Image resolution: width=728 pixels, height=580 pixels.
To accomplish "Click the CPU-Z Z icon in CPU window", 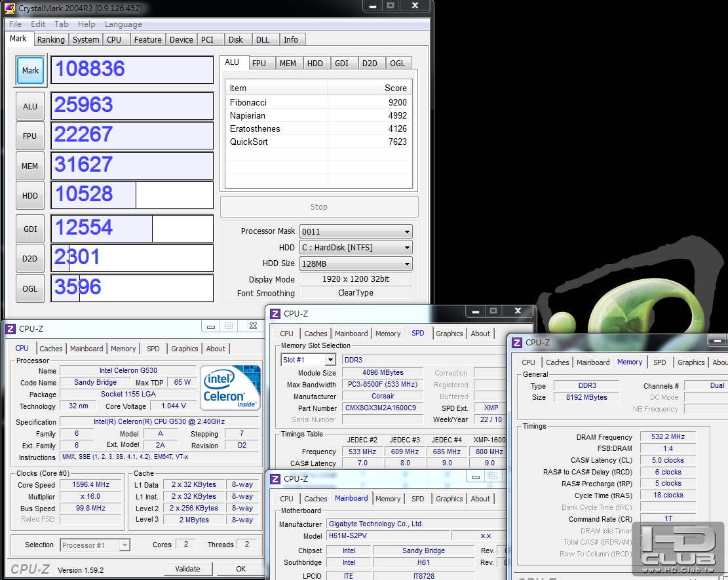I will coord(10,329).
